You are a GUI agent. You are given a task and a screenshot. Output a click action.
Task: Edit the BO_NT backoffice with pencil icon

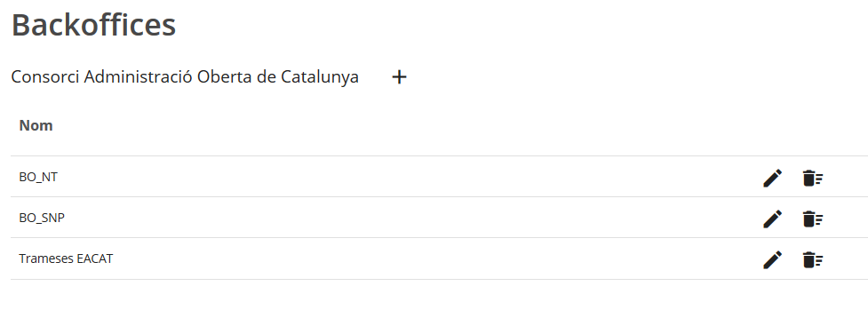click(773, 179)
